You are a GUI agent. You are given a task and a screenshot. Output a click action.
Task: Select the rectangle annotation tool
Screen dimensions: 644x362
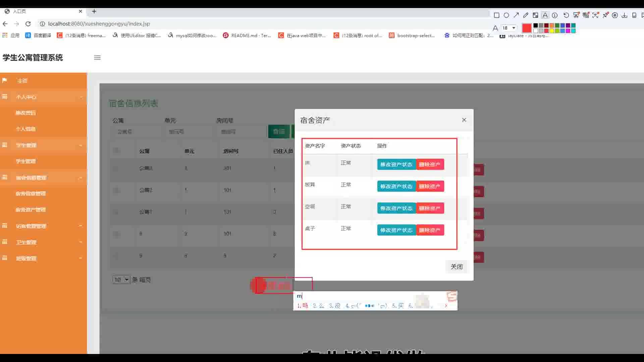(x=497, y=15)
